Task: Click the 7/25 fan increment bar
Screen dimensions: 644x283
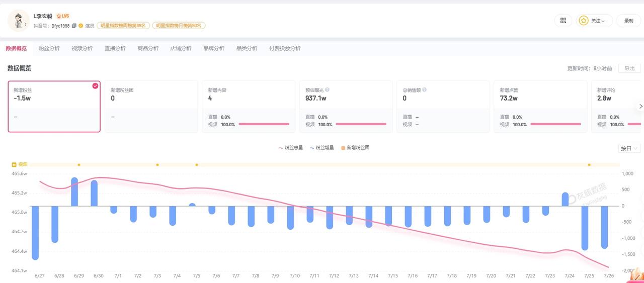Action: pos(585,228)
